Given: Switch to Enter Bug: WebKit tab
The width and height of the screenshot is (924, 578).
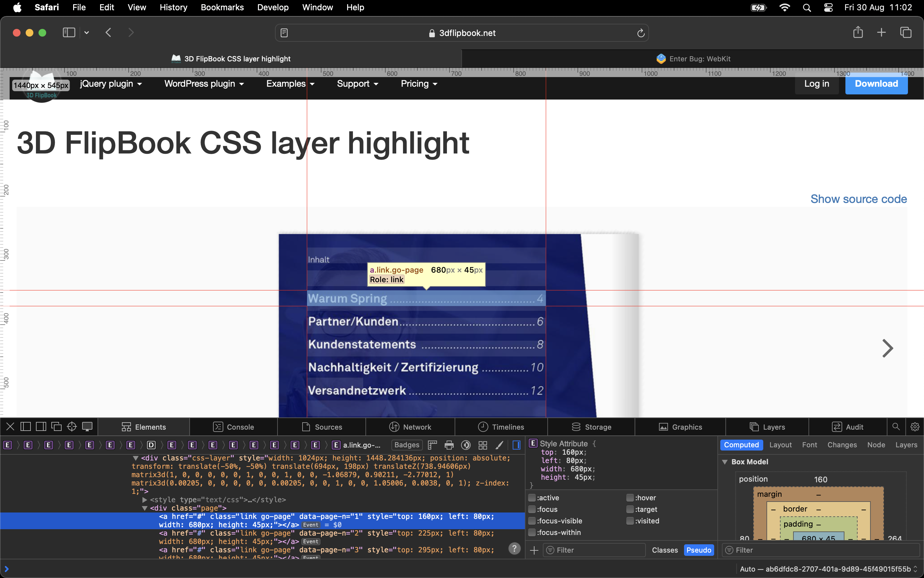Looking at the screenshot, I should pos(693,58).
